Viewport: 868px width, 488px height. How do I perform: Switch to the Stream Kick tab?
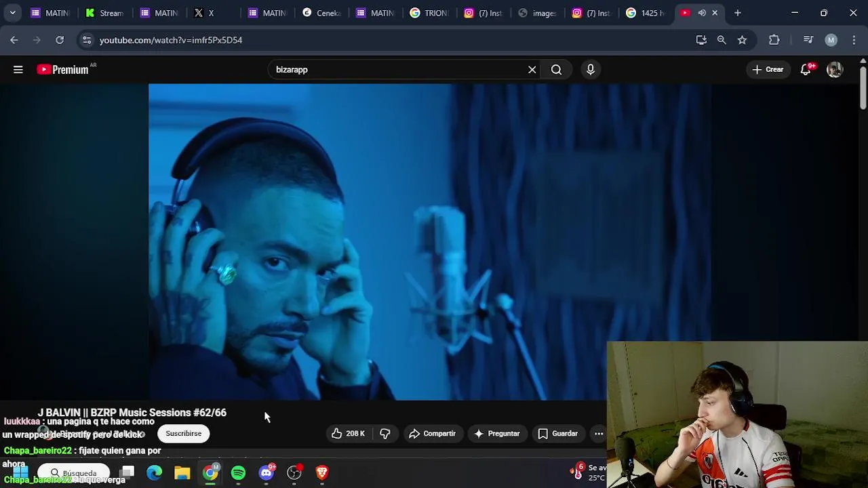tap(104, 13)
